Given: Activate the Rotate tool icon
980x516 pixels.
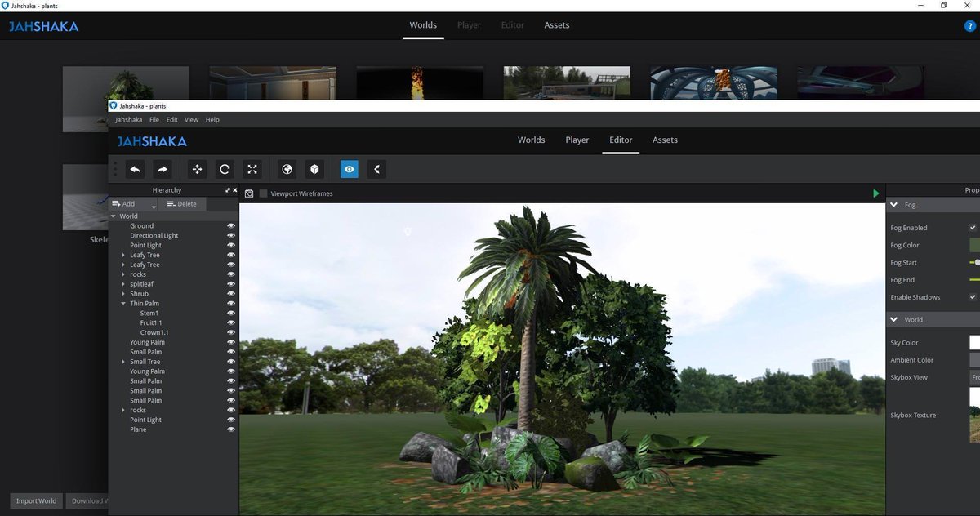Looking at the screenshot, I should (224, 169).
